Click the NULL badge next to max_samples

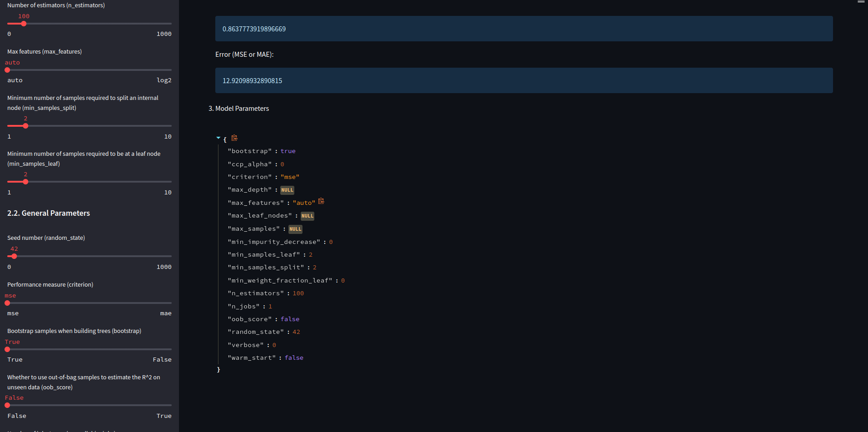click(x=295, y=229)
